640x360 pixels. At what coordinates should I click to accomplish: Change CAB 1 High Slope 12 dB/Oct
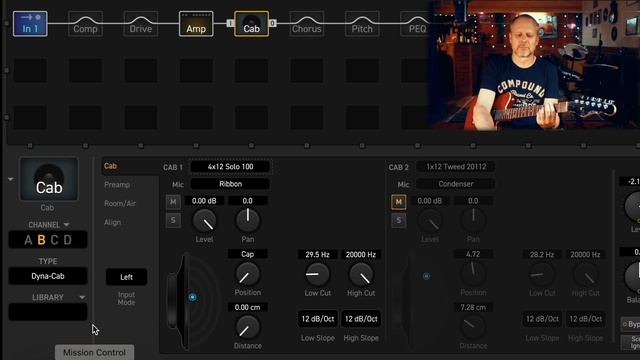(x=361, y=319)
